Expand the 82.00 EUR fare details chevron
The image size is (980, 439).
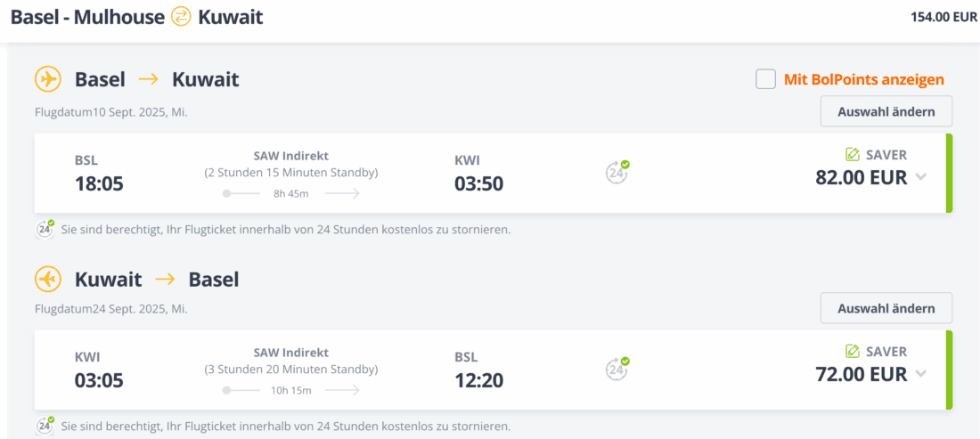point(921,176)
